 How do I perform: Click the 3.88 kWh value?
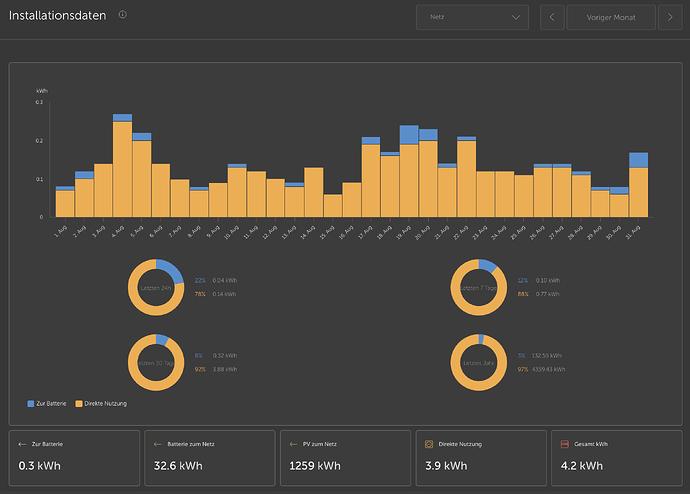(x=225, y=370)
